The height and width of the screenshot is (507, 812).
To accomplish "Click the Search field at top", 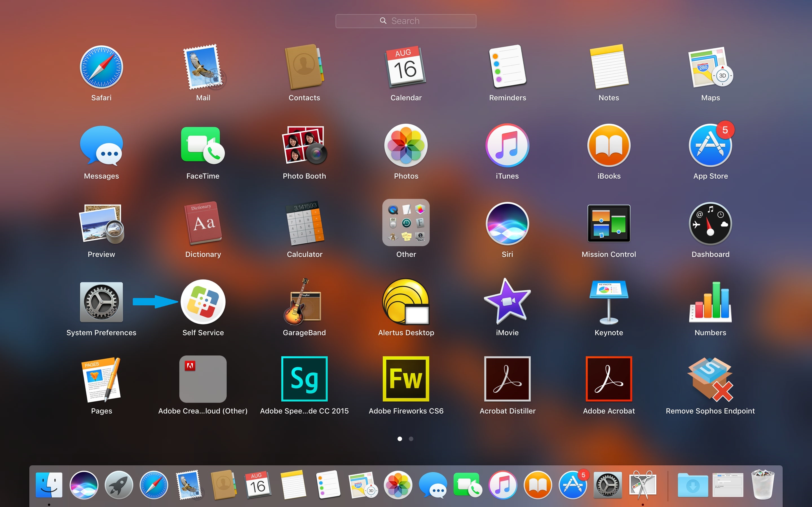I will click(406, 21).
